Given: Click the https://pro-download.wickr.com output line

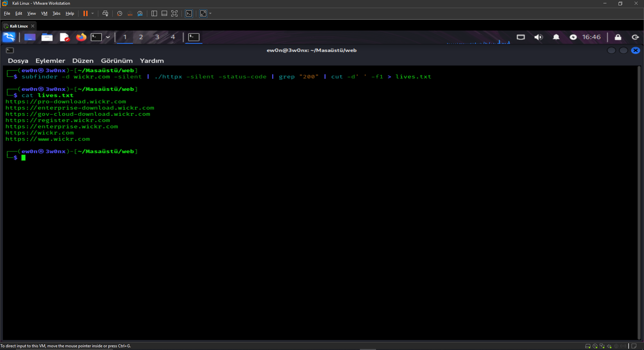Looking at the screenshot, I should [66, 102].
